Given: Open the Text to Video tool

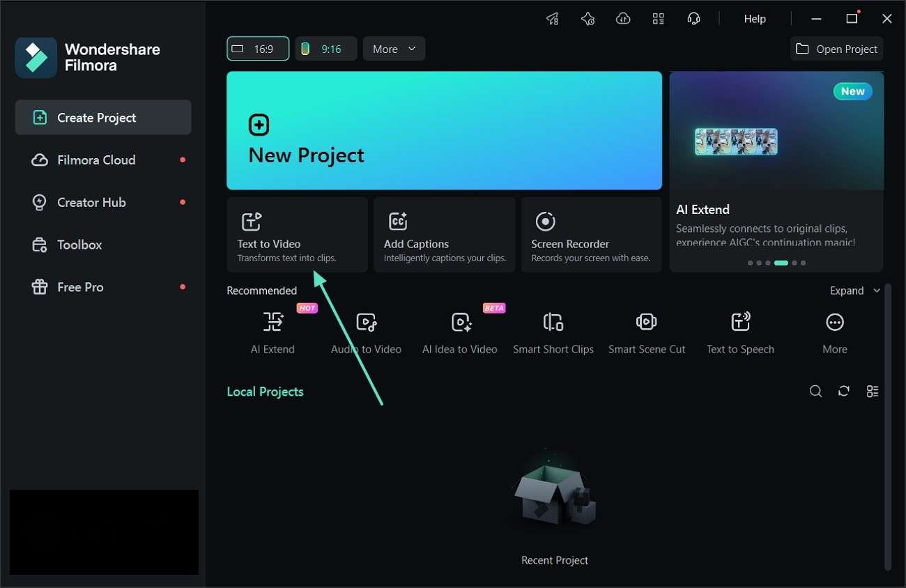Looking at the screenshot, I should pyautogui.click(x=297, y=235).
